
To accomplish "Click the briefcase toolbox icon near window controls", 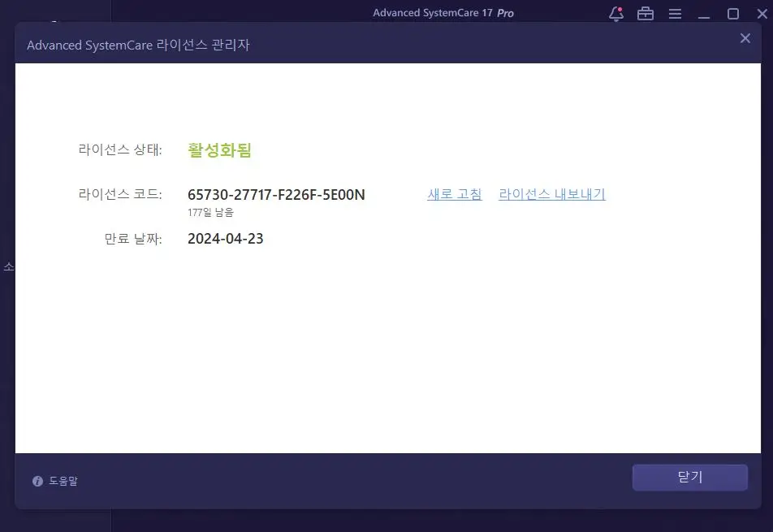I will [646, 13].
